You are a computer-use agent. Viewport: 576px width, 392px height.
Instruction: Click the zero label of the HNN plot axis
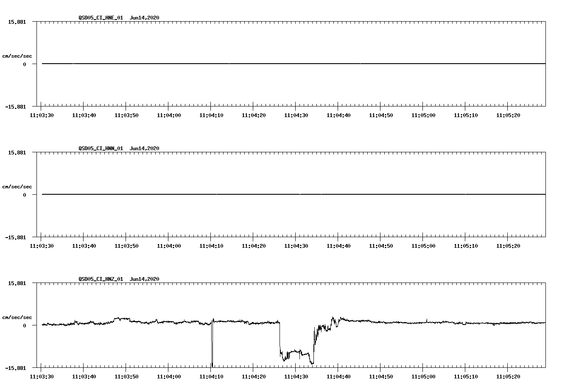(x=25, y=195)
